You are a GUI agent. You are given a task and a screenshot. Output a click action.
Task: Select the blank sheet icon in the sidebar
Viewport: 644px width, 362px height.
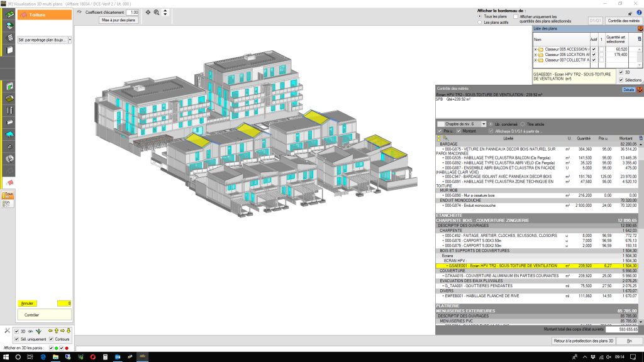(9, 50)
